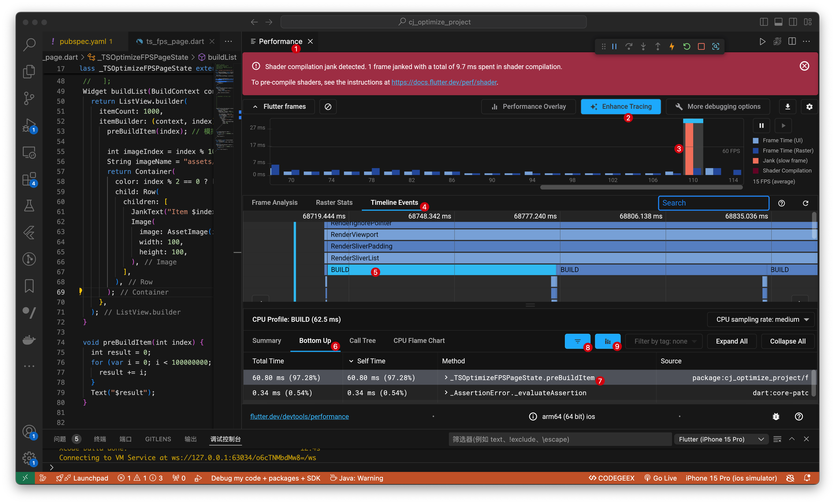Resume frame recording in the chart
The width and height of the screenshot is (835, 504).
[783, 126]
